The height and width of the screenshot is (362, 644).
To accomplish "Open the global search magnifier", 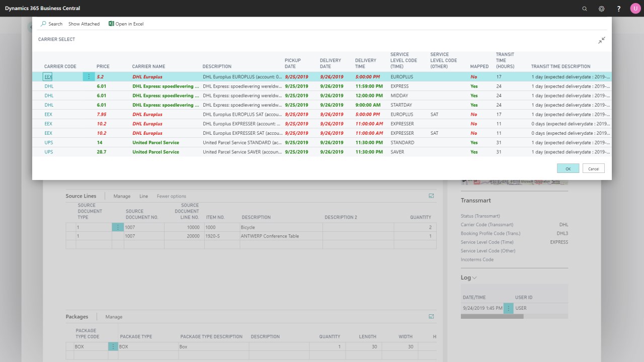I will [584, 9].
